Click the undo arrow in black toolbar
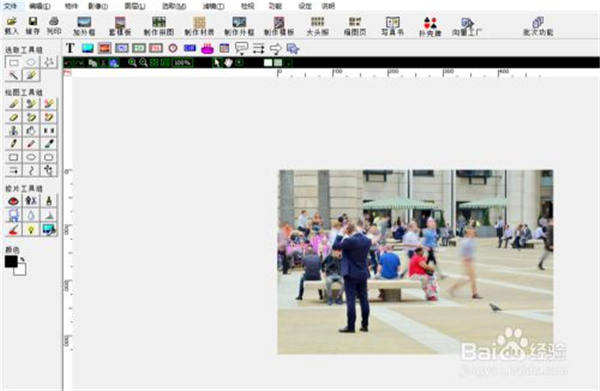Screen dimensions: 600x391 (68, 62)
